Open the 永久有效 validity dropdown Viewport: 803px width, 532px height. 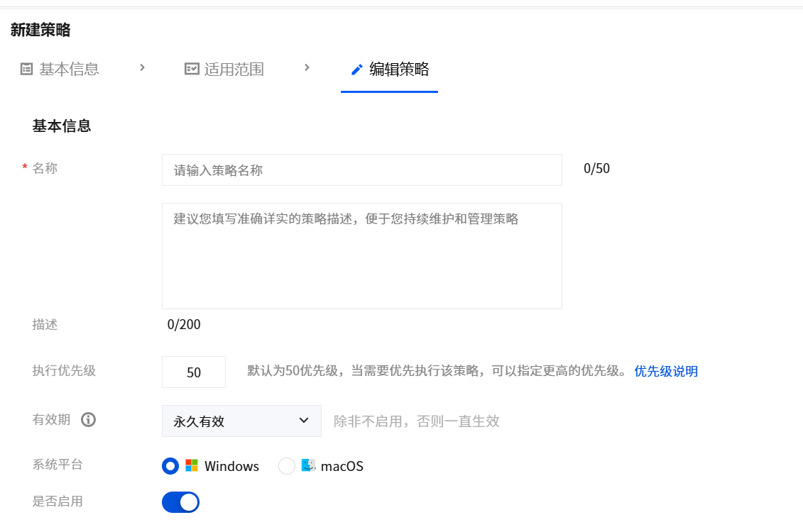(241, 421)
